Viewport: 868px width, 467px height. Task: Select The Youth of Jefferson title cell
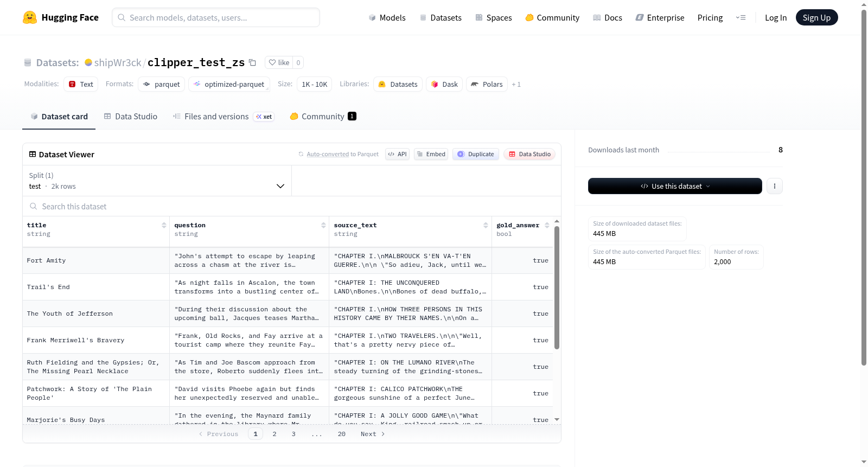coord(96,314)
